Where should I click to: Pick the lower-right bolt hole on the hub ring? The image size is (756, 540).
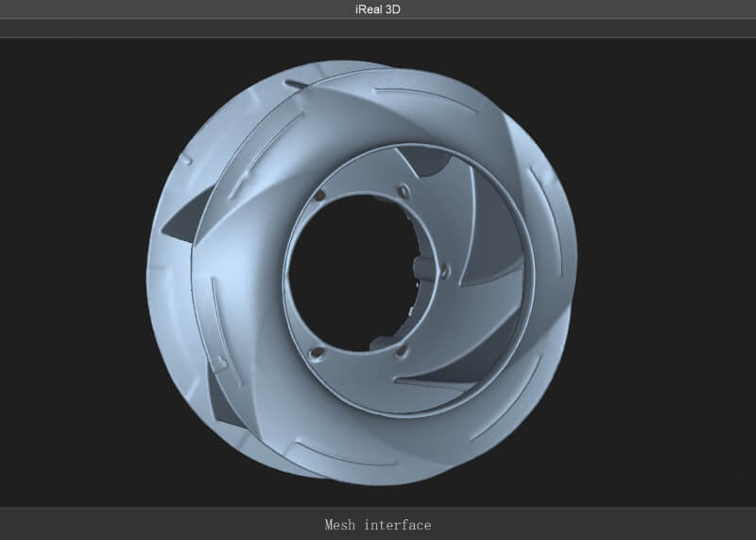403,351
